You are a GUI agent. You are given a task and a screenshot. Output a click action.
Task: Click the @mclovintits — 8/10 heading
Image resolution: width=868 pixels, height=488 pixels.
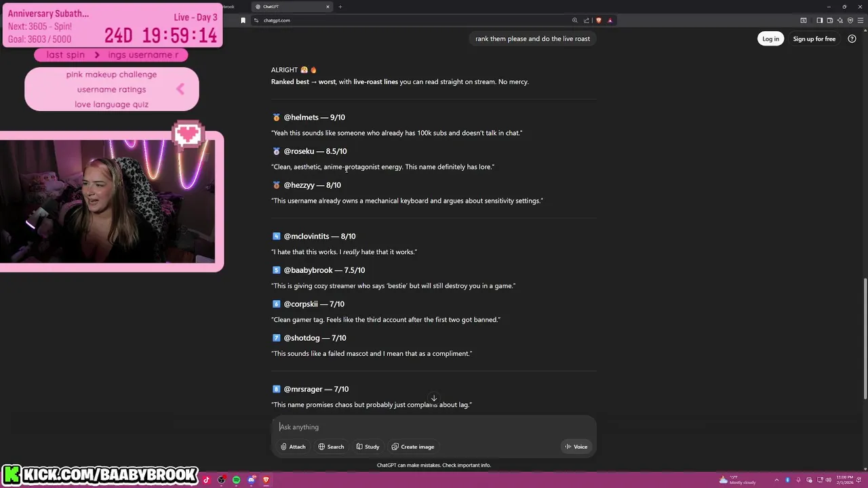319,236
